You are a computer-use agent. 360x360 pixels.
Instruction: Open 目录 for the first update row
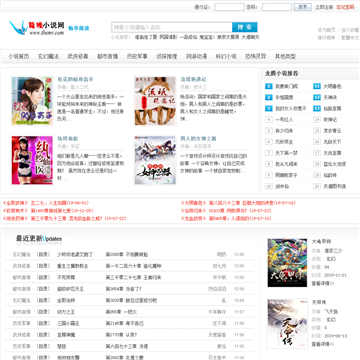[43, 254]
